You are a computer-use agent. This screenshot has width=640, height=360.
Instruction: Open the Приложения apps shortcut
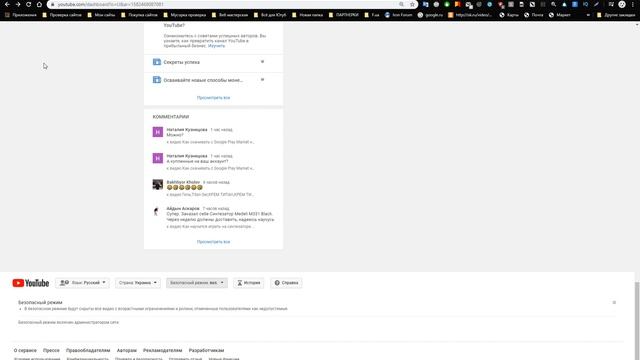point(20,15)
